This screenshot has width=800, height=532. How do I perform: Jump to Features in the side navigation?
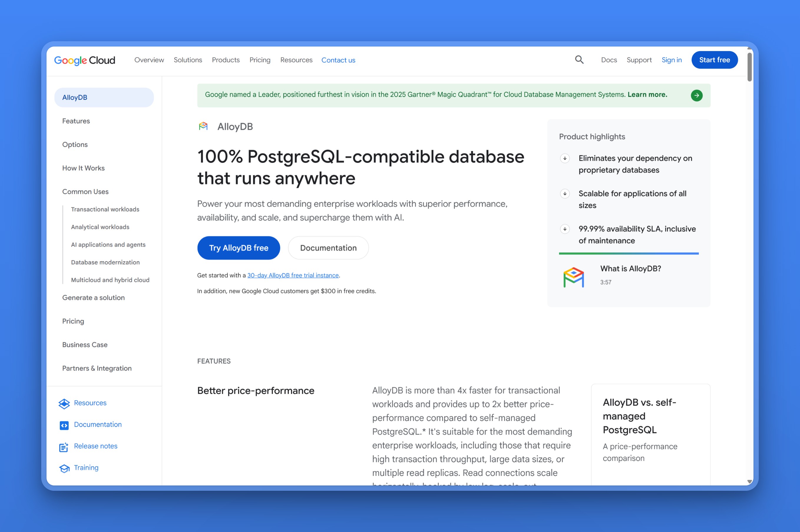76,121
